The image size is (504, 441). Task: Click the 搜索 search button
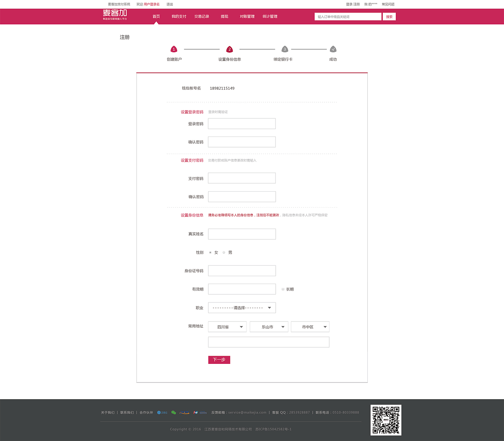pos(389,17)
